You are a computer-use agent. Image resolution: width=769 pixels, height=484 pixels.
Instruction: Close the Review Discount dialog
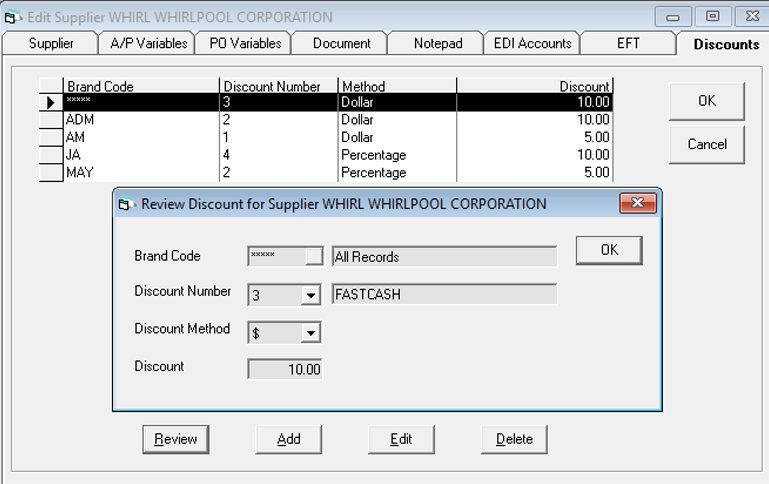point(638,203)
